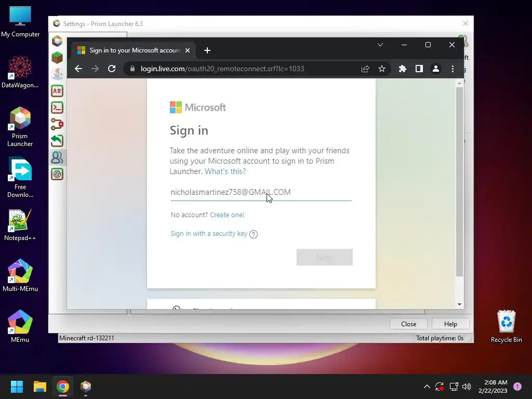Click Total playtime: 0s status text
The width and height of the screenshot is (532, 399).
click(x=440, y=338)
